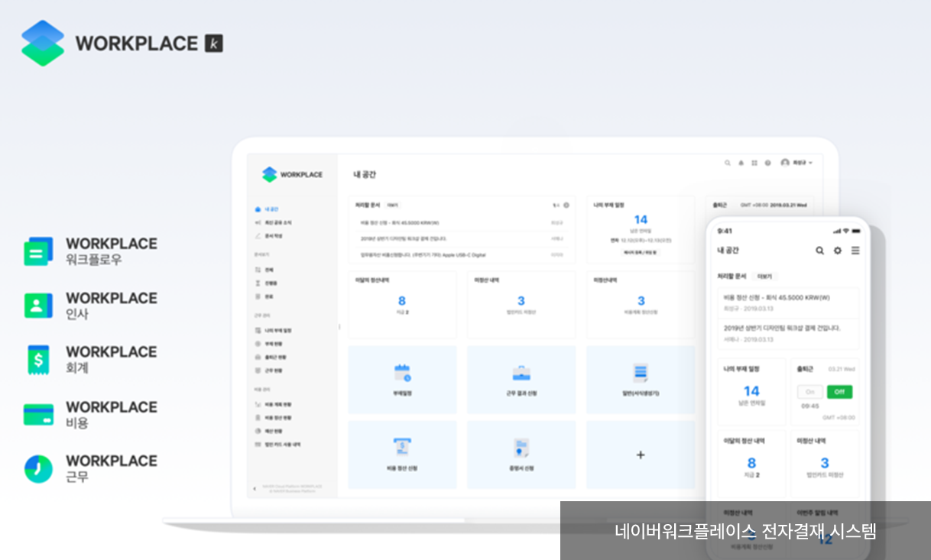Click the laptop help question icon
Screen dimensions: 931x560
(767, 163)
